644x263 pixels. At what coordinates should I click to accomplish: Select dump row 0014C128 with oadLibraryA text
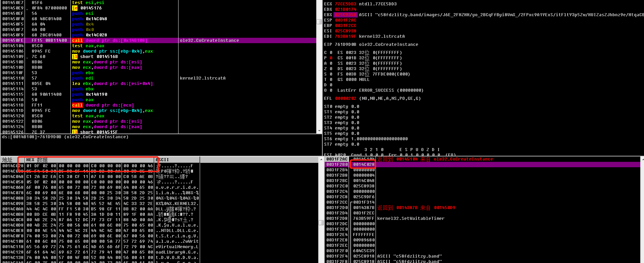100,252
